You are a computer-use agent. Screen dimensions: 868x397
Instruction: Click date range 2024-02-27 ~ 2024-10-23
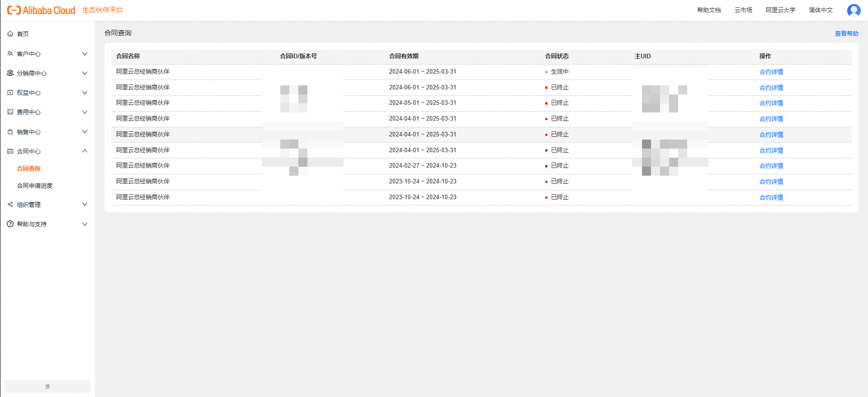click(423, 166)
